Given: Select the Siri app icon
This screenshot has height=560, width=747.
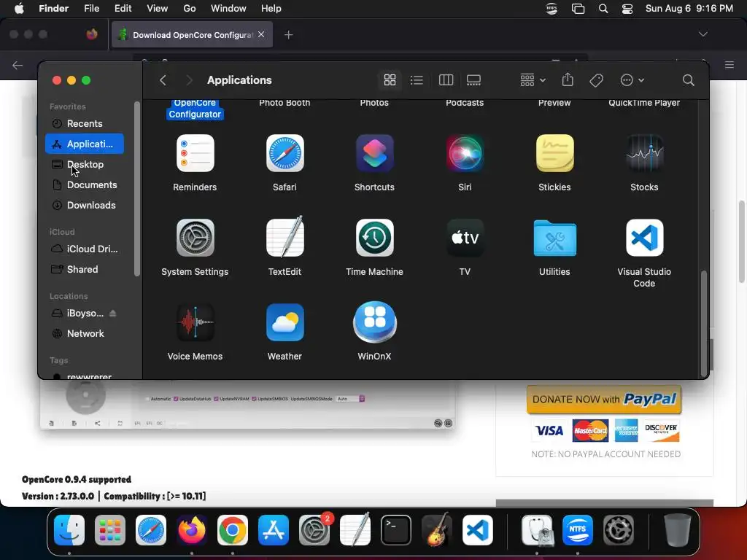Looking at the screenshot, I should click(x=465, y=153).
